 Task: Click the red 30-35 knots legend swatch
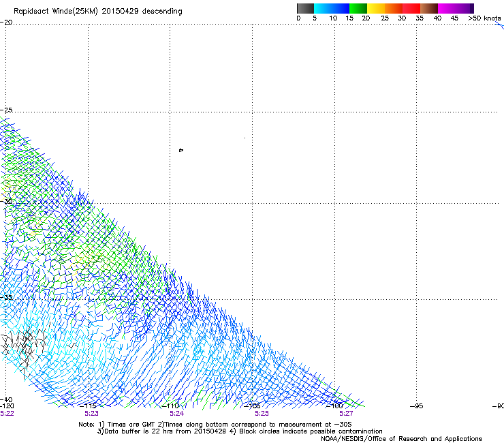coord(411,8)
